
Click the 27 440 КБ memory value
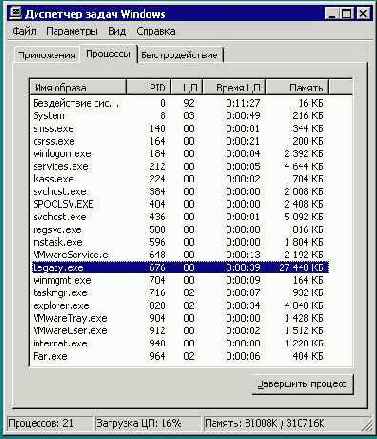click(x=301, y=268)
